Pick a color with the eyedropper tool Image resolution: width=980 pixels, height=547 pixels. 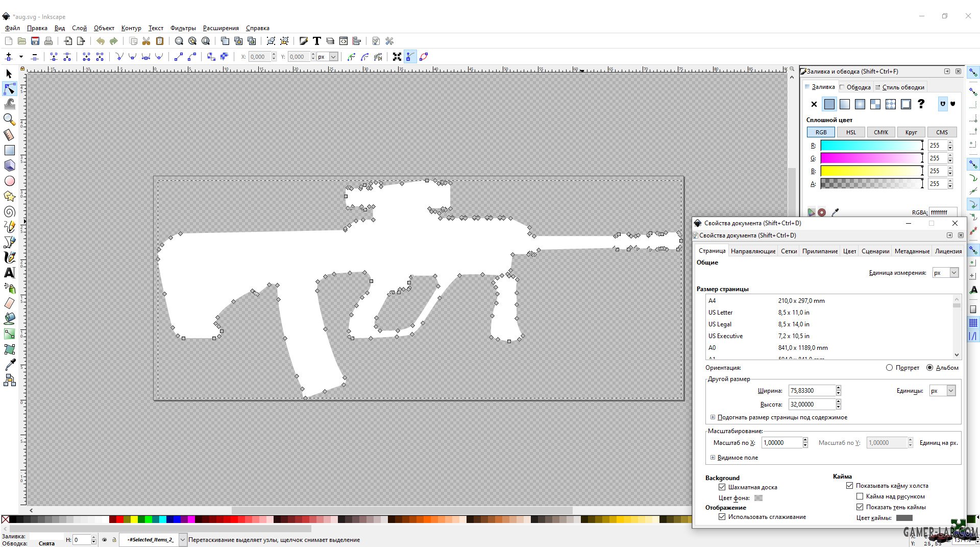point(9,365)
